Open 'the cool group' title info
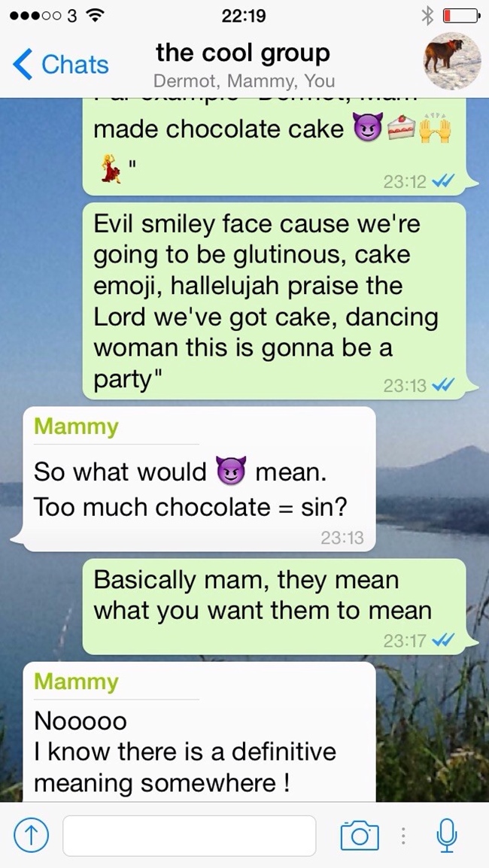 coord(242,53)
